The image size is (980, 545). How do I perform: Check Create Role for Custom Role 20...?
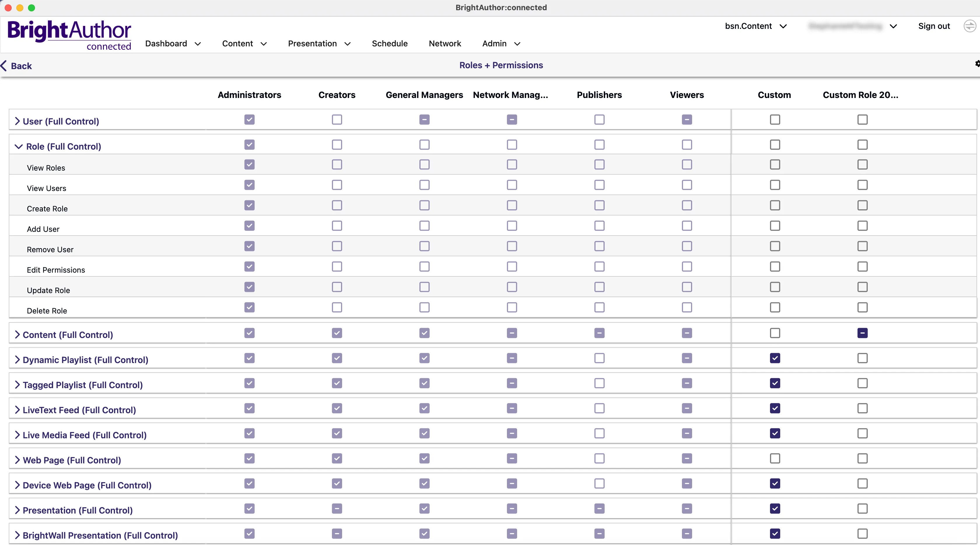(x=862, y=205)
